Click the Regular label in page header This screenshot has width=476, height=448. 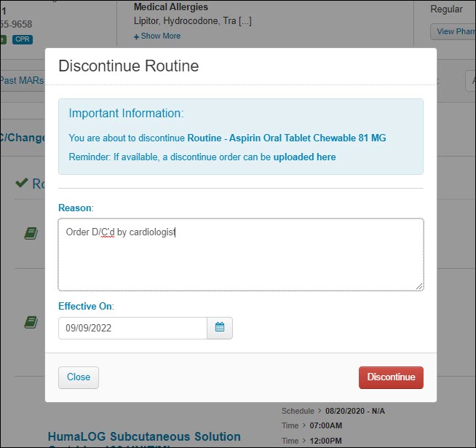coord(446,9)
